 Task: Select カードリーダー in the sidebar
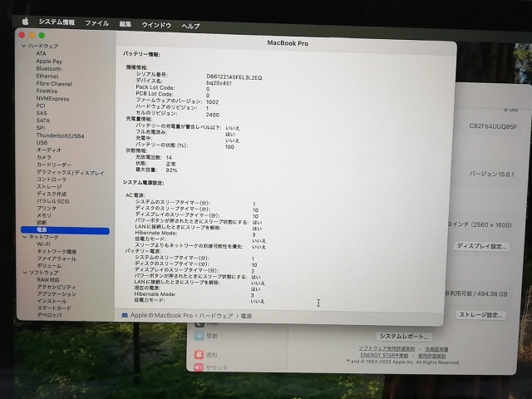point(53,165)
